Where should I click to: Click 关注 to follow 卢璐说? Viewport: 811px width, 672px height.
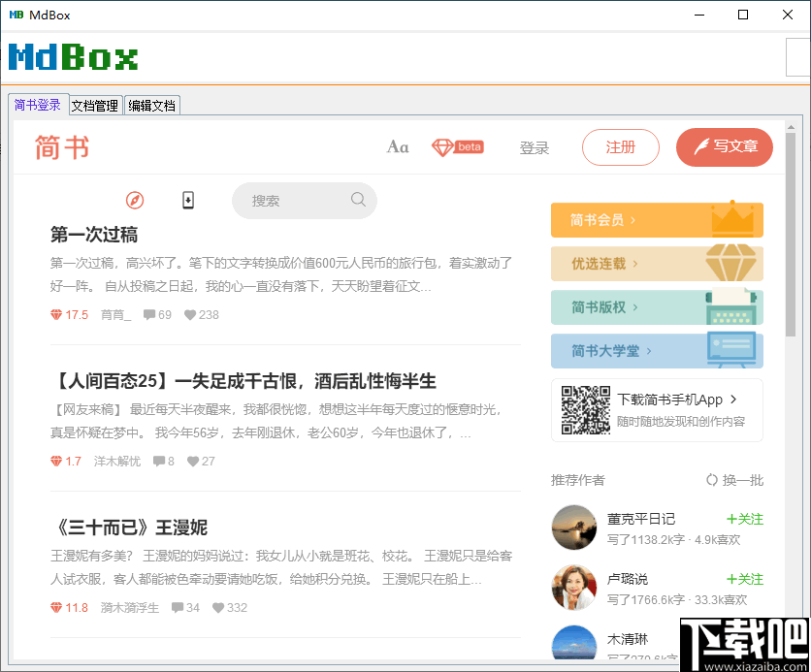pyautogui.click(x=744, y=579)
